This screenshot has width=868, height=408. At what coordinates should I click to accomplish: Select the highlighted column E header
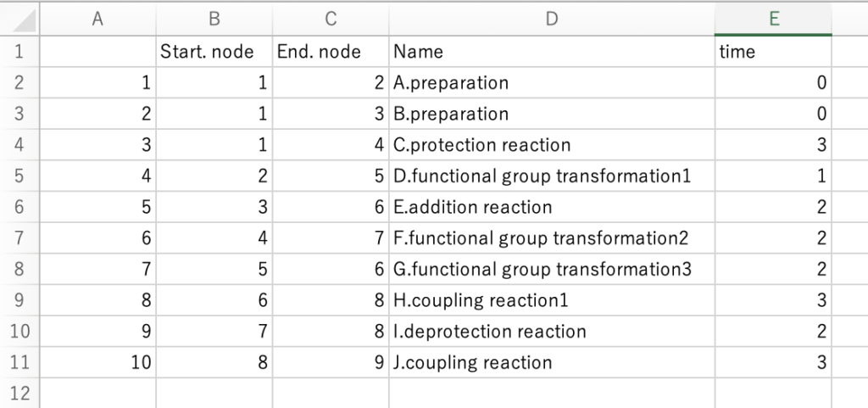773,20
